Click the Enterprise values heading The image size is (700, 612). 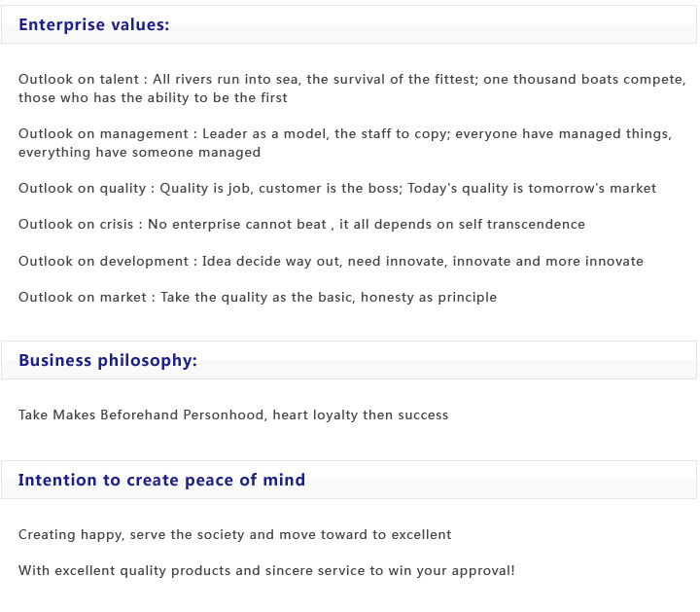[x=93, y=25]
